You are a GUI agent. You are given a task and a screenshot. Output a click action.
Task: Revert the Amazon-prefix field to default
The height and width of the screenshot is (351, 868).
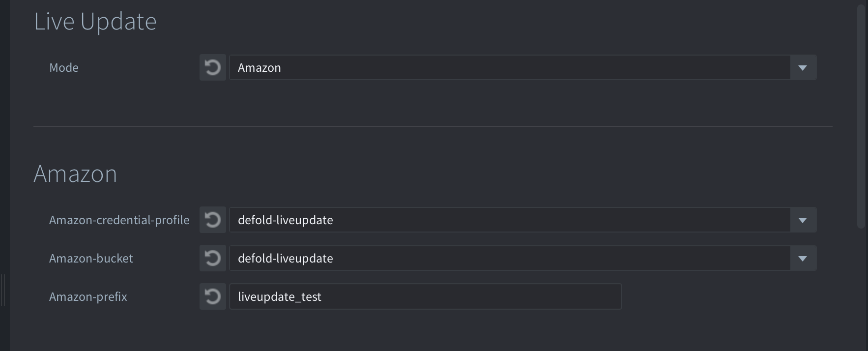pyautogui.click(x=212, y=296)
